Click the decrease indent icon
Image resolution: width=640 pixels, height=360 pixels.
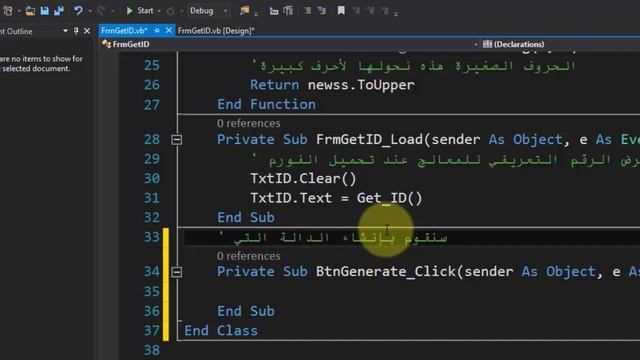(307, 11)
